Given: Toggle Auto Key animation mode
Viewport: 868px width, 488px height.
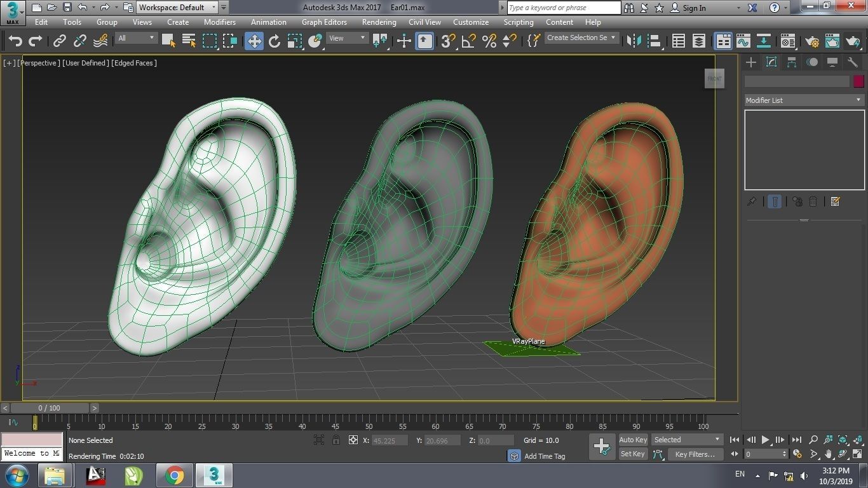Looking at the screenshot, I should [x=633, y=440].
